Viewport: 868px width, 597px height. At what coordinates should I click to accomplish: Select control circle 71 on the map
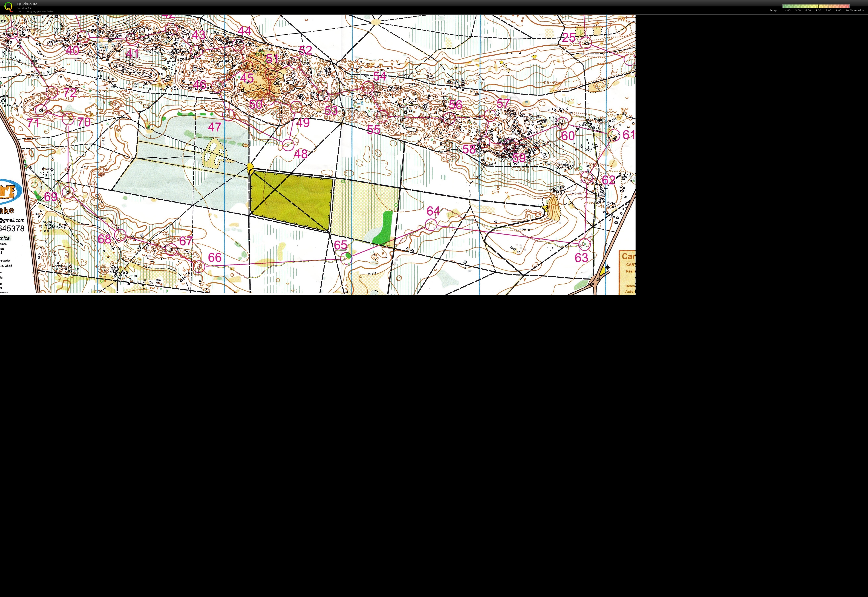coord(41,110)
